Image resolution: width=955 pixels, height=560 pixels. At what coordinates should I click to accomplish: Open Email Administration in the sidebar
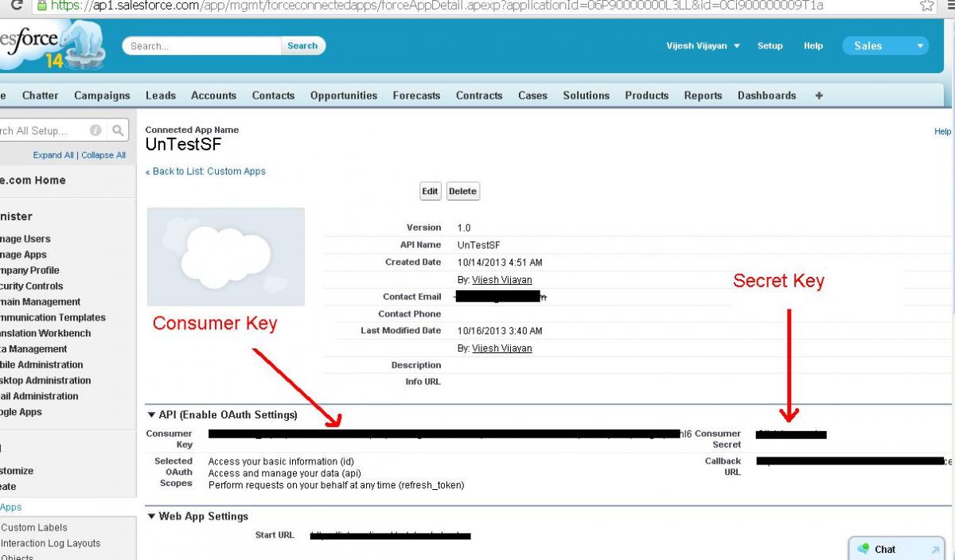(x=39, y=396)
